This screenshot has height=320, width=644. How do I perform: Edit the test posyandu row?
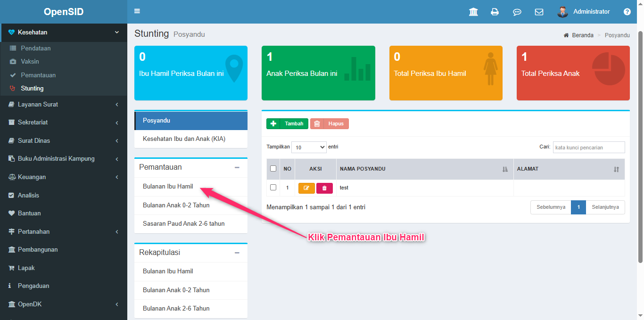tap(306, 188)
